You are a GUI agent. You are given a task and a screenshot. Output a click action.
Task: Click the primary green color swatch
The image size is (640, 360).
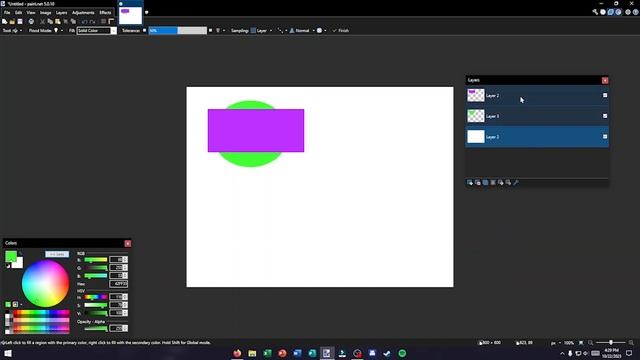click(11, 257)
